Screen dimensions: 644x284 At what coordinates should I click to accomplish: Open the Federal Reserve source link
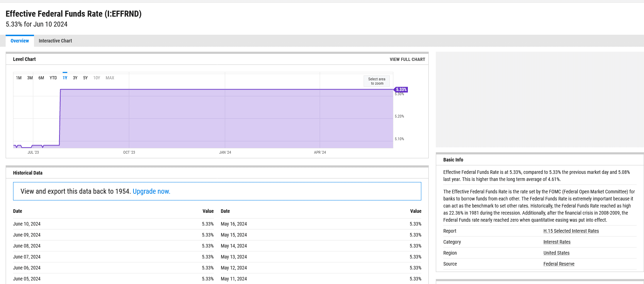559,264
